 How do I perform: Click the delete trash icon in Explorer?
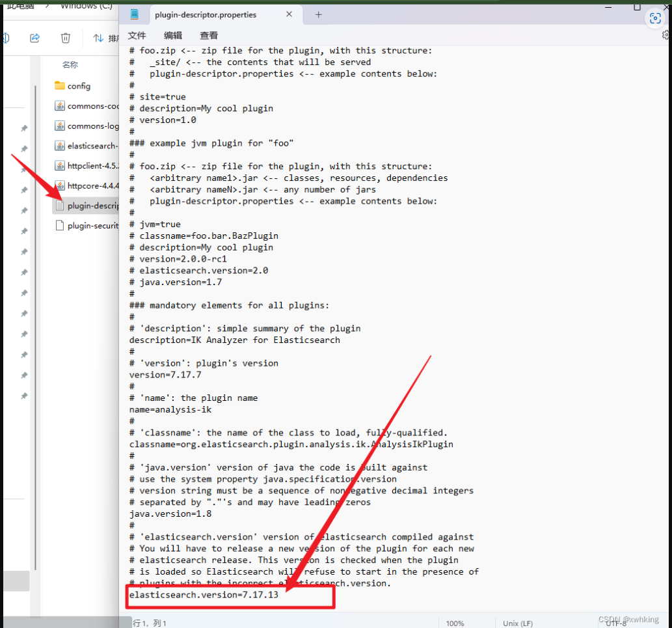[x=65, y=38]
